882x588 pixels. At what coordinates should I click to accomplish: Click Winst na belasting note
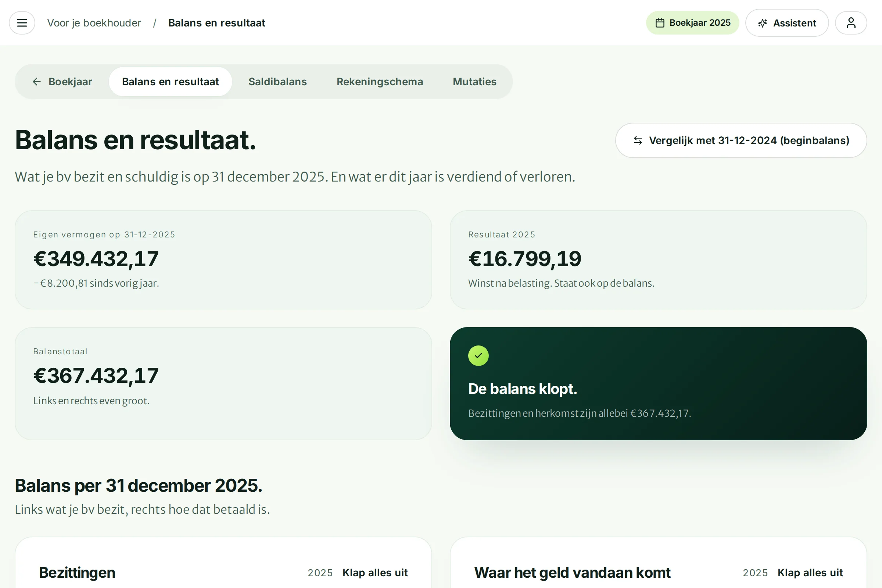point(561,283)
